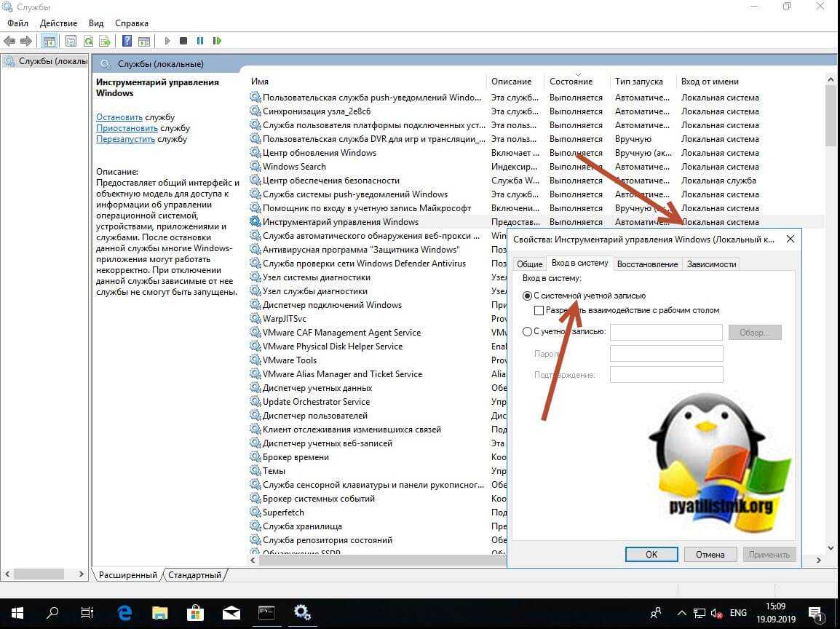Open the Вид menu
This screenshot has height=629, width=840.
pyautogui.click(x=96, y=23)
